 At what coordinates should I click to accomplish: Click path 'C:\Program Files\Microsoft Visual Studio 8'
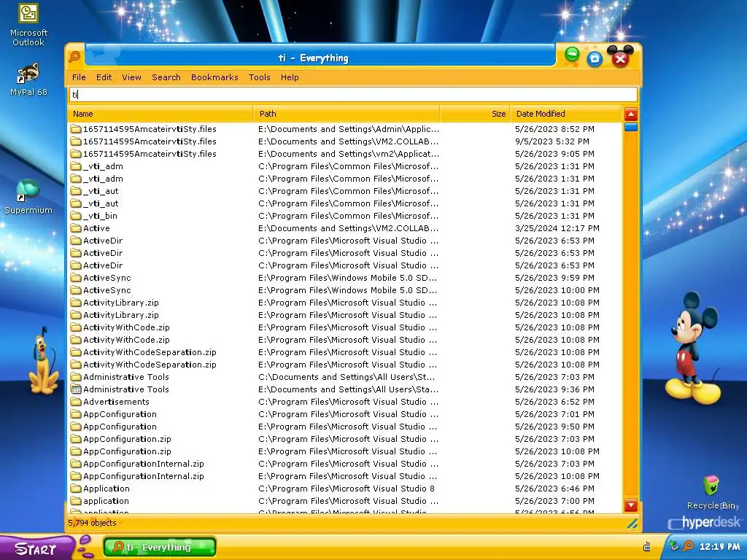point(347,488)
